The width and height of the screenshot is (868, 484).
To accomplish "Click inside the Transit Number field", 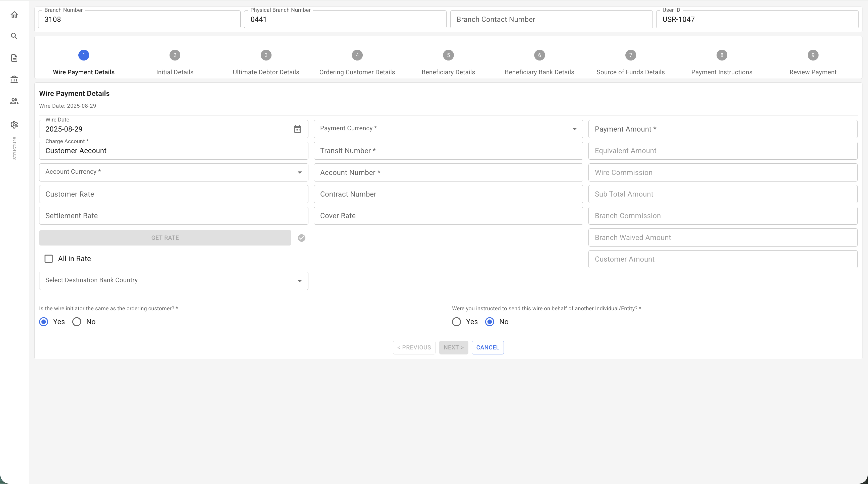I will pyautogui.click(x=448, y=151).
